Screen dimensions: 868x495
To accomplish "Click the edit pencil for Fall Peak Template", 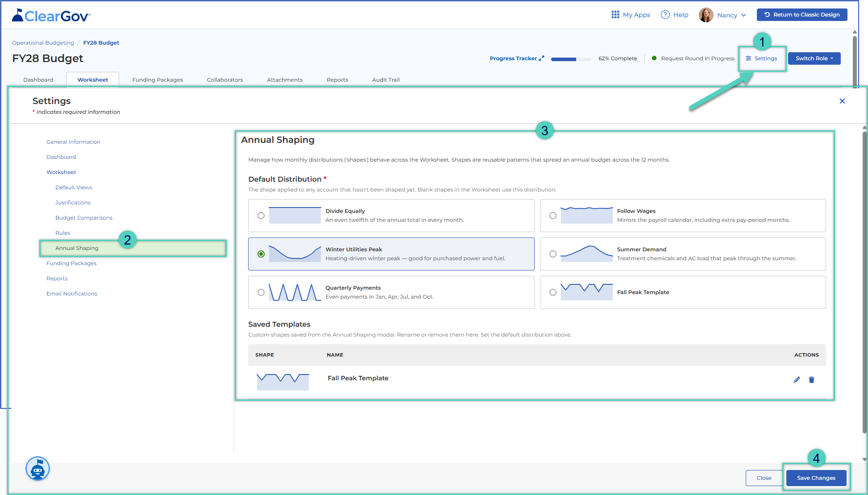I will tap(797, 380).
